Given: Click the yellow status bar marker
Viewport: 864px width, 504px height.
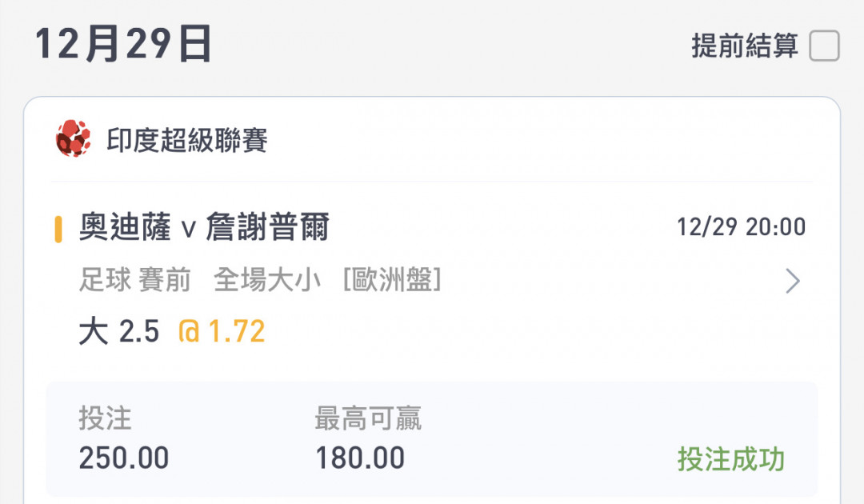Looking at the screenshot, I should tap(58, 229).
